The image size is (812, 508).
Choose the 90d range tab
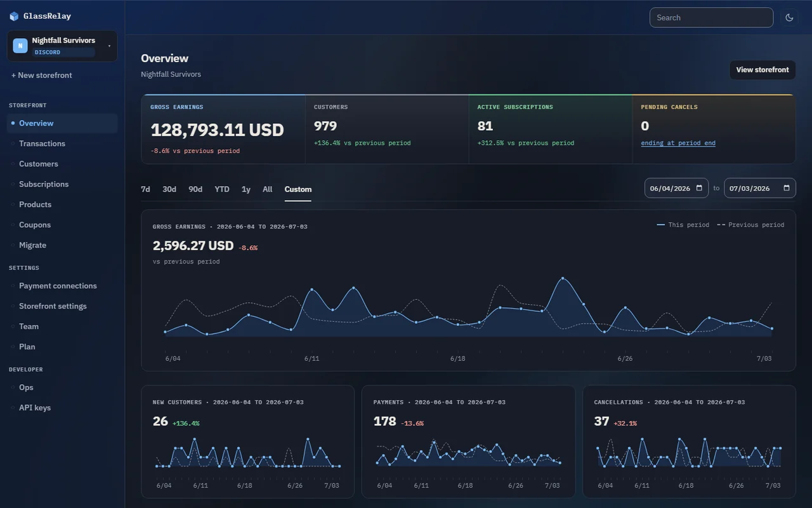click(x=195, y=189)
